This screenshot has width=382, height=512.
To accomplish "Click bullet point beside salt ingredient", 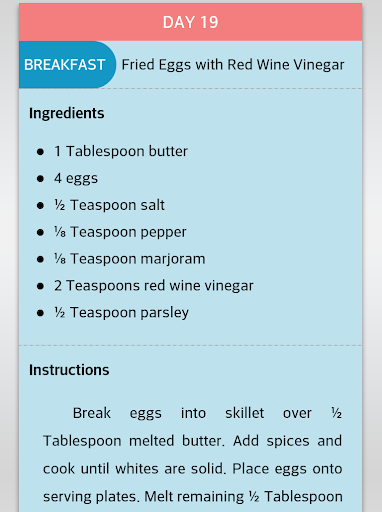I will coord(40,206).
